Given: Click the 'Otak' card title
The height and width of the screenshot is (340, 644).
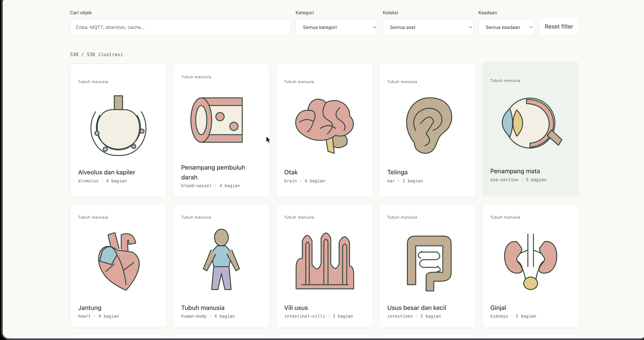Looking at the screenshot, I should tap(291, 172).
